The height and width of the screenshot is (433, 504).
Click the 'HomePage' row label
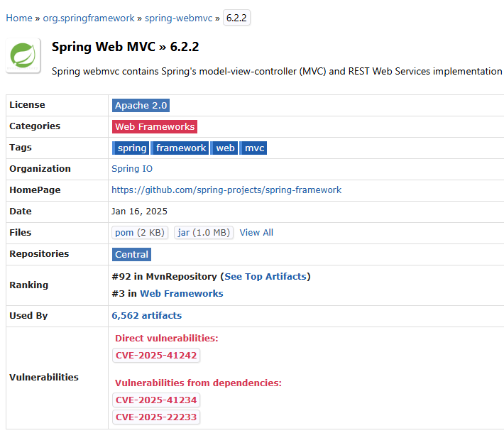pyautogui.click(x=35, y=190)
